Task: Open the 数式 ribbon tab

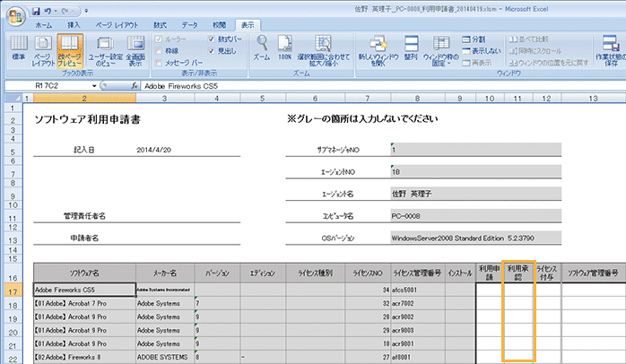Action: [x=161, y=25]
